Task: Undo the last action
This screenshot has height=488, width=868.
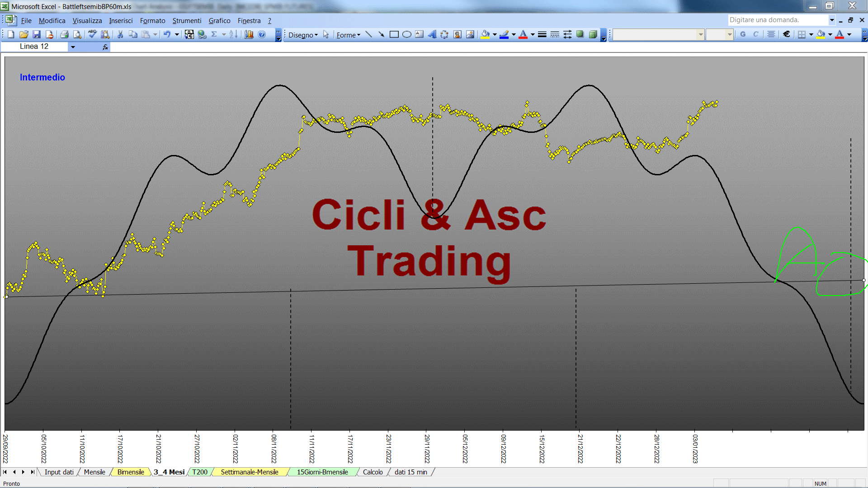Action: click(167, 34)
